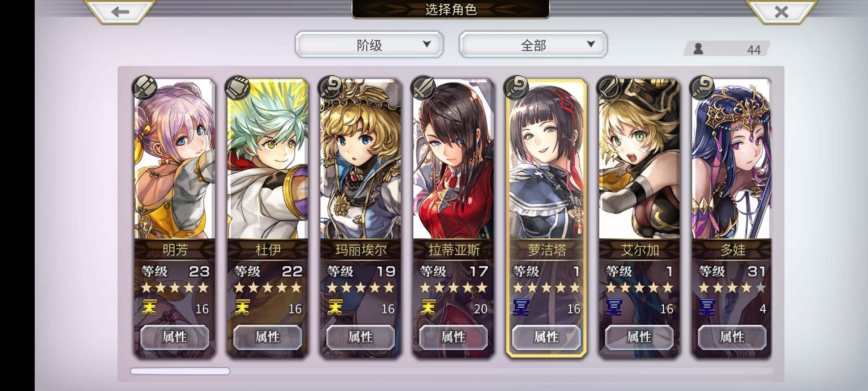Close the 选择角色 screen with X
The height and width of the screenshot is (391, 868).
coord(781,12)
